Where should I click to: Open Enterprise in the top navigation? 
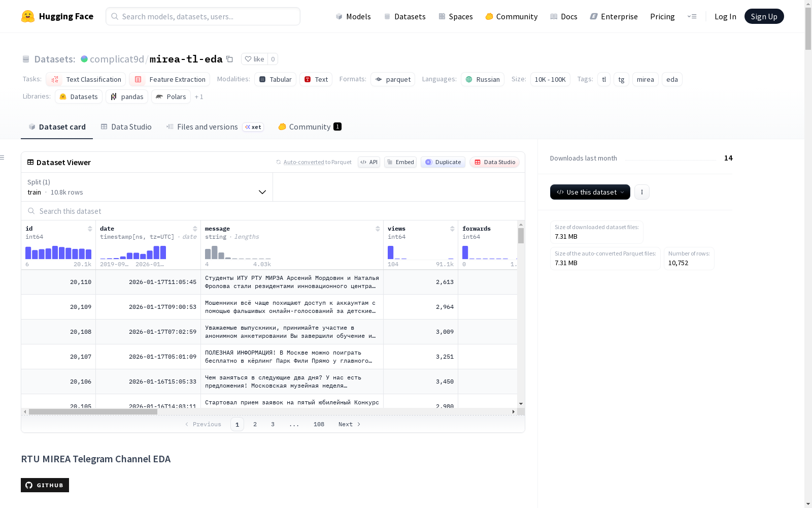click(x=614, y=16)
